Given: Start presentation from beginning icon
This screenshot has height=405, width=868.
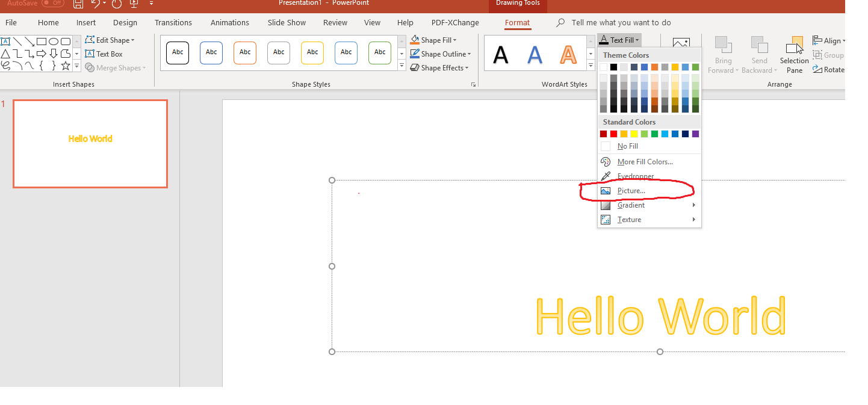Looking at the screenshot, I should pos(134,4).
